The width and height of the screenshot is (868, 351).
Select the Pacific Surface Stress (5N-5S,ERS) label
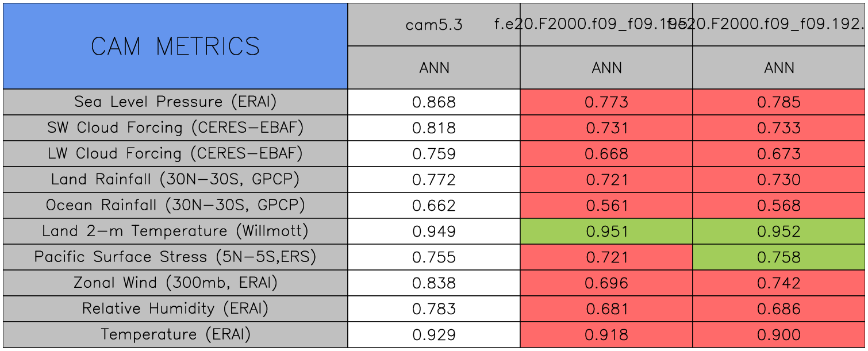pos(175,257)
